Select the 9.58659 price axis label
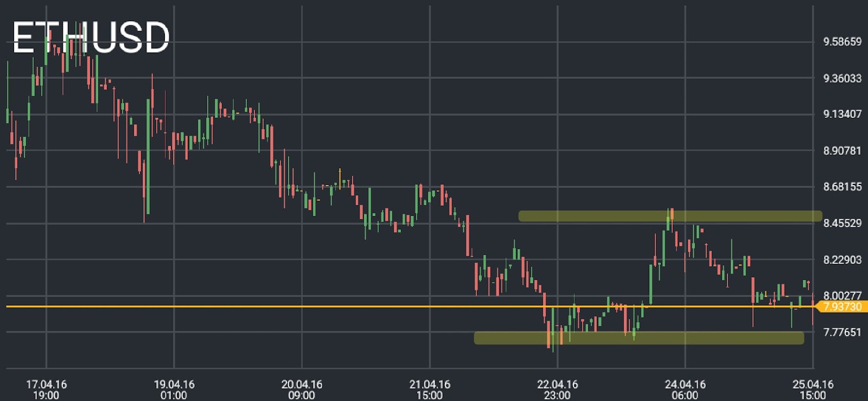Viewport: 868px width, 401px height. point(842,42)
